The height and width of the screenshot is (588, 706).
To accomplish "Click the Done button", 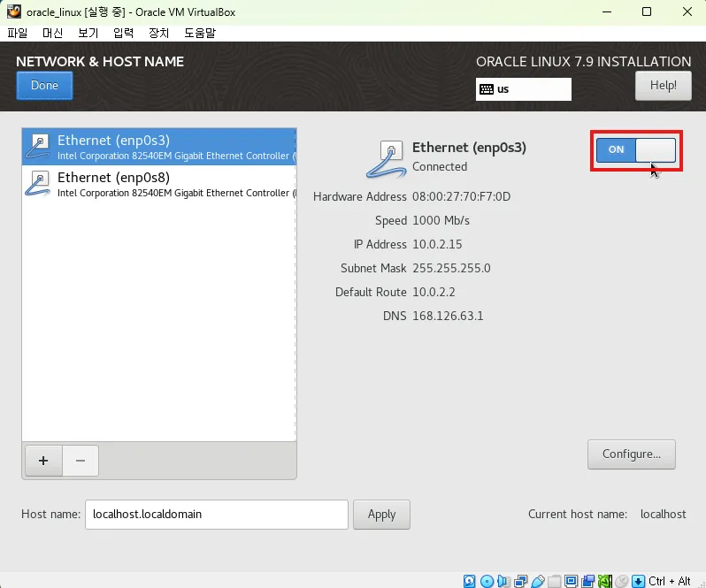I will point(44,86).
